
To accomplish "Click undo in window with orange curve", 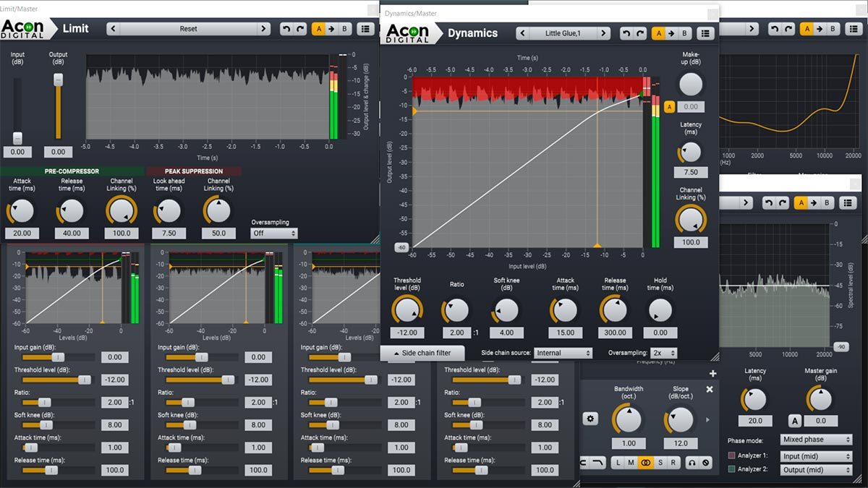I will pyautogui.click(x=775, y=29).
